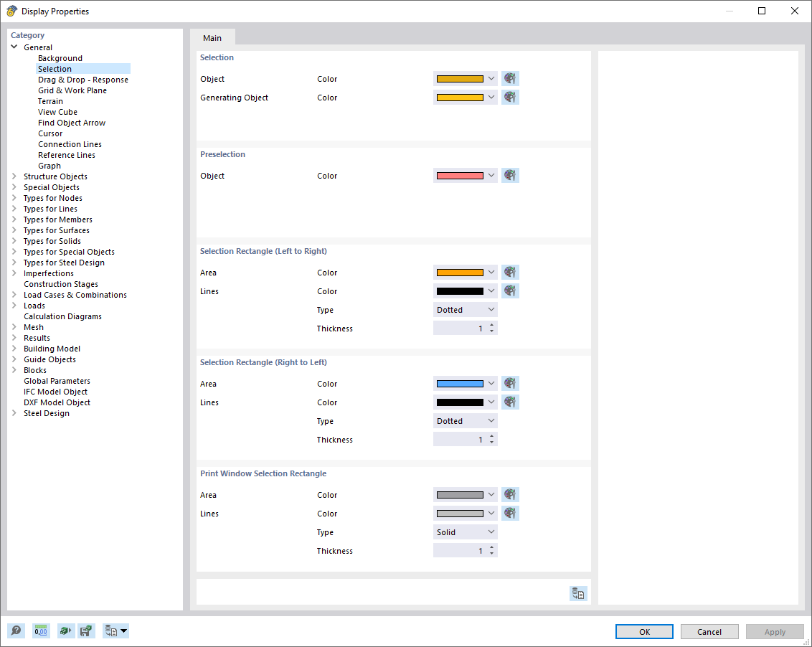Select the Terrain category
This screenshot has height=647, width=812.
[50, 100]
